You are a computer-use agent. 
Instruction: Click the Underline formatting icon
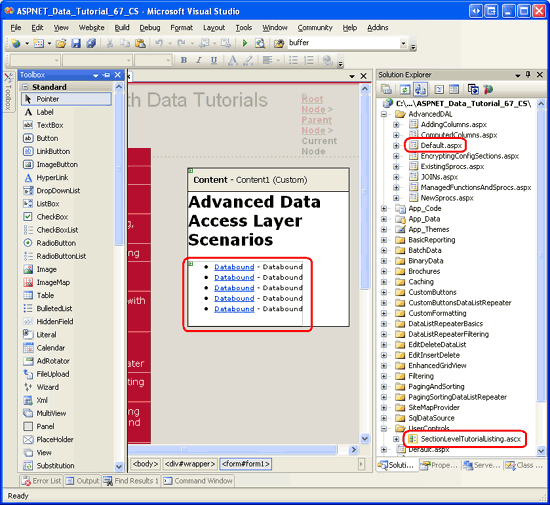214,60
